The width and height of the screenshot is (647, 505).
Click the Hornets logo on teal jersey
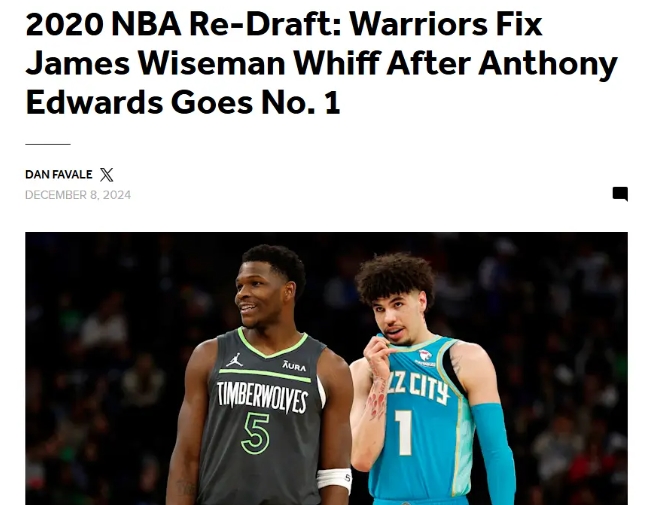tap(425, 357)
